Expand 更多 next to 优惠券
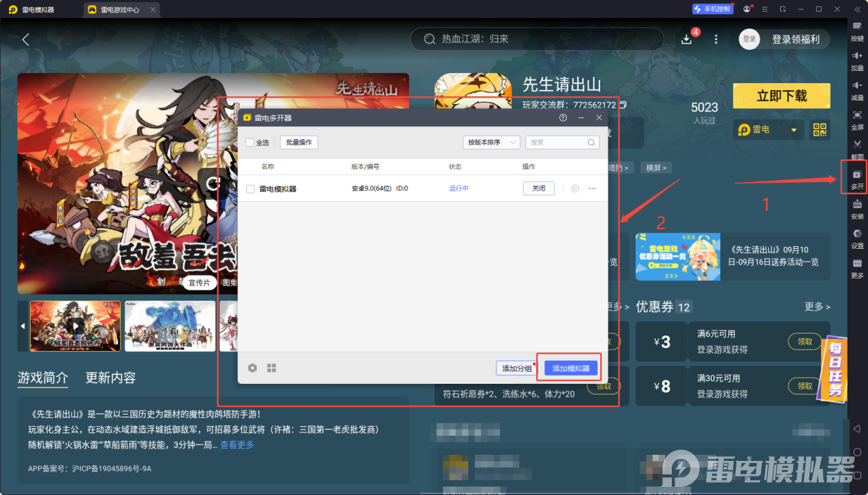This screenshot has width=868, height=495. (x=818, y=307)
